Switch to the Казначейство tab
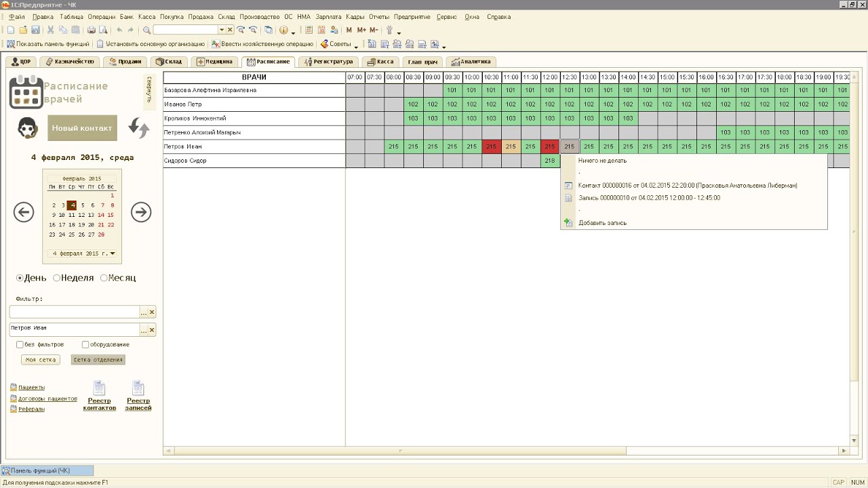 tap(71, 62)
